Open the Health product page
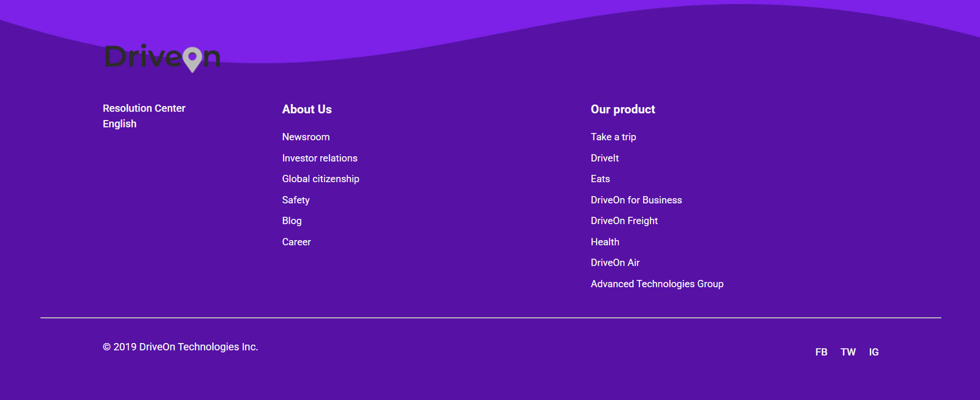The image size is (980, 400). (605, 242)
